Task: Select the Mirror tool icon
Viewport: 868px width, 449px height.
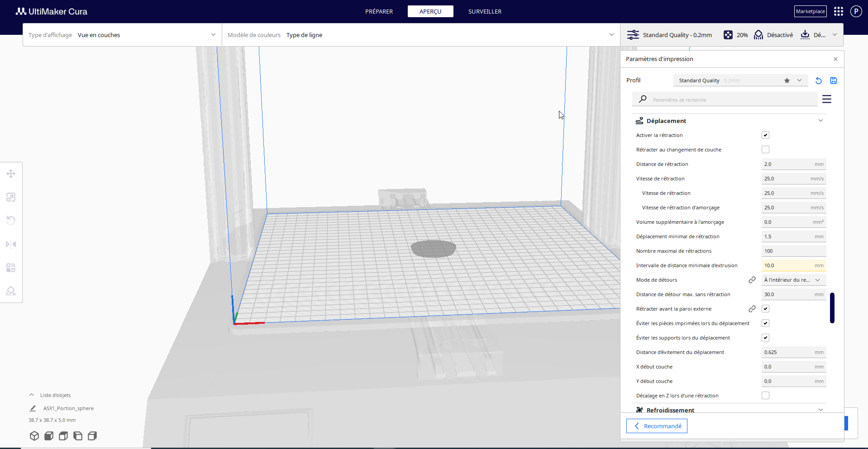Action: pyautogui.click(x=11, y=244)
